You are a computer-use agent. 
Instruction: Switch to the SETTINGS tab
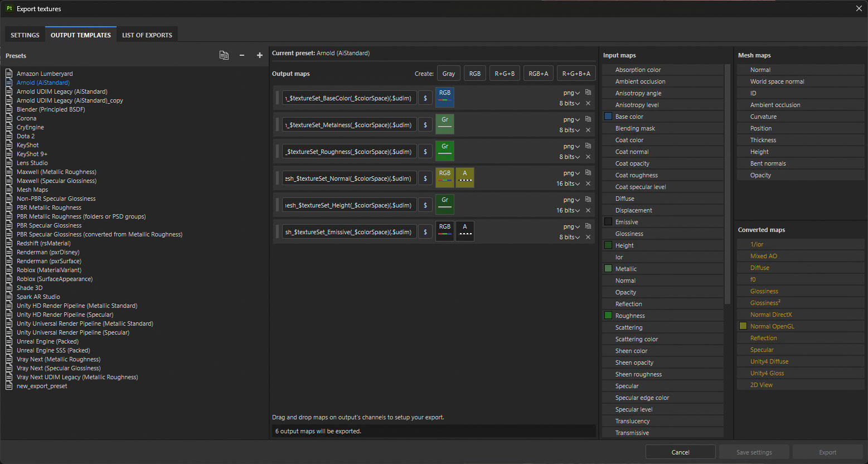tap(25, 35)
